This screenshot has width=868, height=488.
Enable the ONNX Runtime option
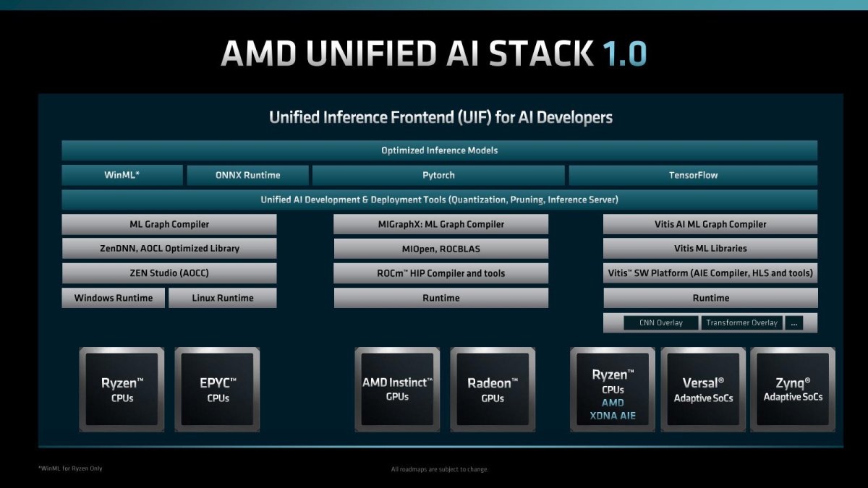(248, 175)
